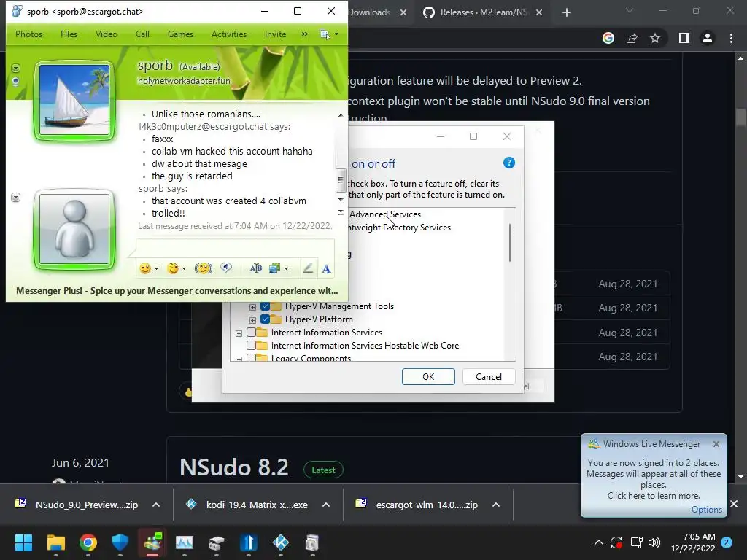
Task: Expand Hyper-V Management Tools tree node
Action: [x=252, y=307]
